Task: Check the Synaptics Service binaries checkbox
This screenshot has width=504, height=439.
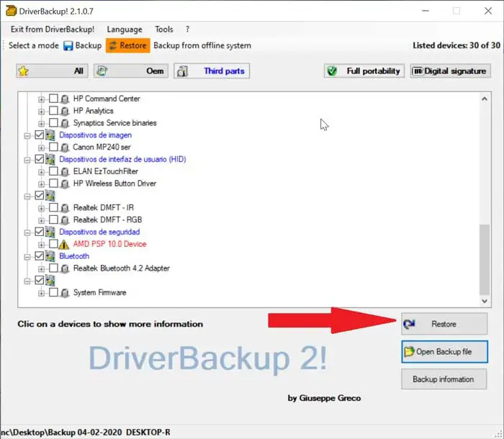Action: pos(53,122)
